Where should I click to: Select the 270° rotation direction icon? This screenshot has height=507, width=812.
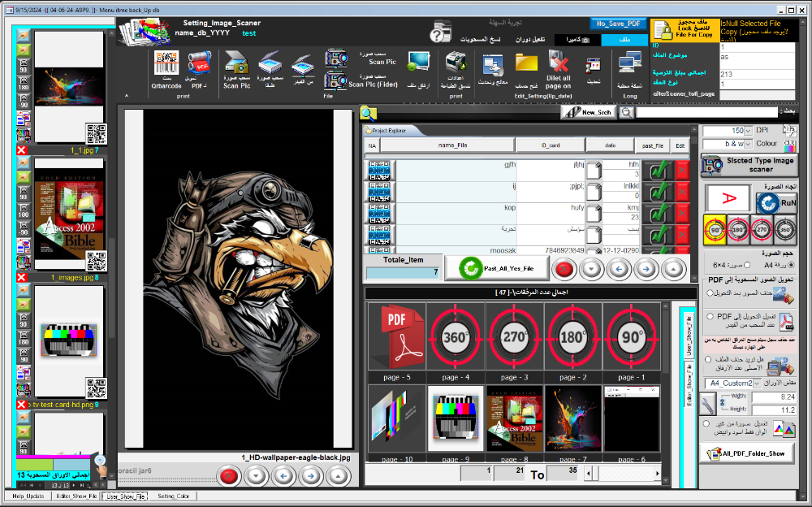point(761,230)
